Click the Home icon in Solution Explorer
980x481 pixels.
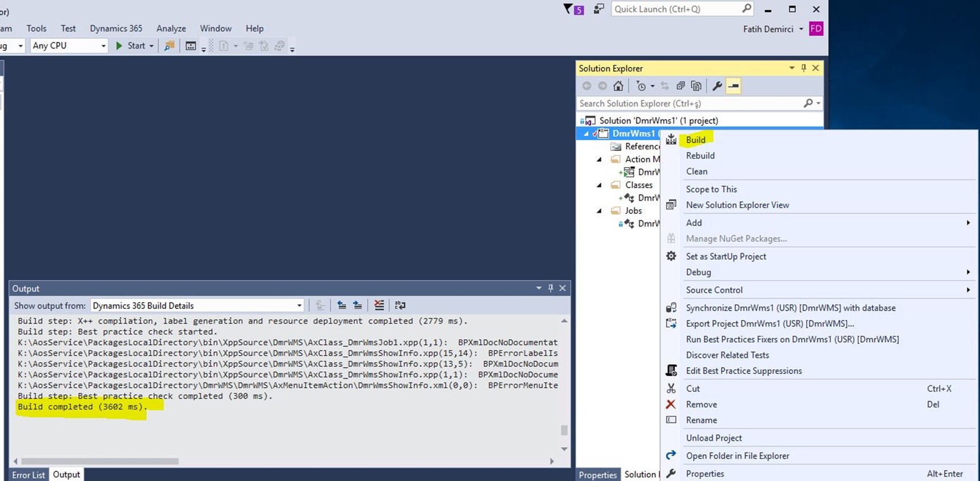point(618,86)
